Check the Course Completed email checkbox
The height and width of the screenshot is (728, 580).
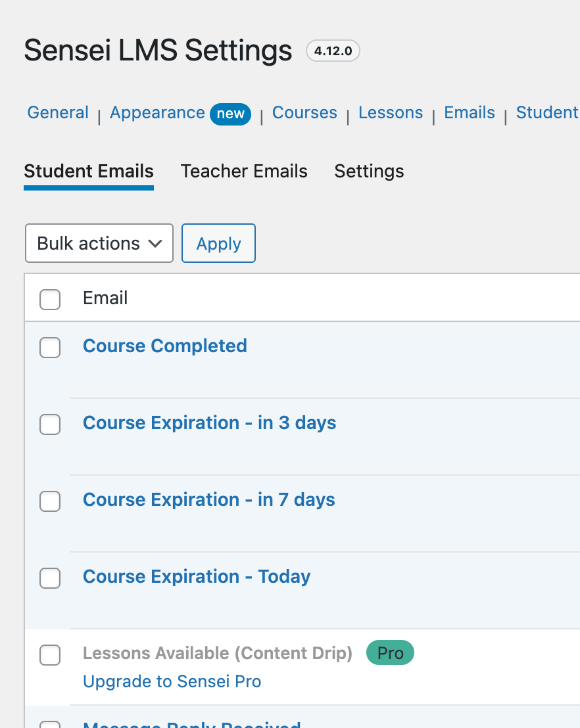tap(50, 348)
